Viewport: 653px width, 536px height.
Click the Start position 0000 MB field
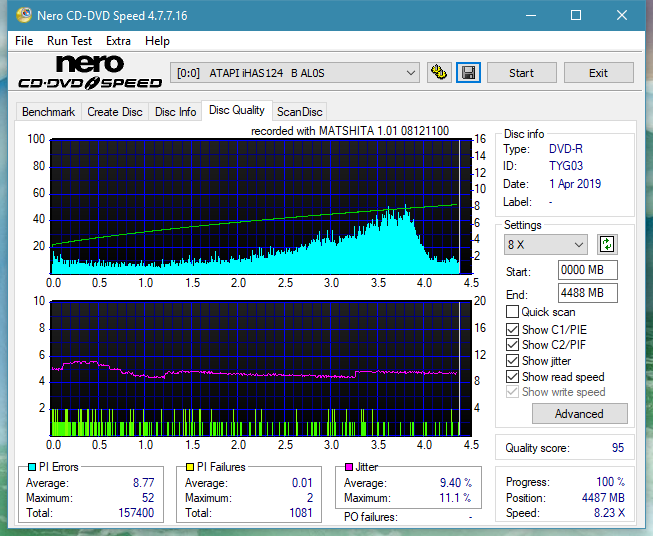(588, 270)
